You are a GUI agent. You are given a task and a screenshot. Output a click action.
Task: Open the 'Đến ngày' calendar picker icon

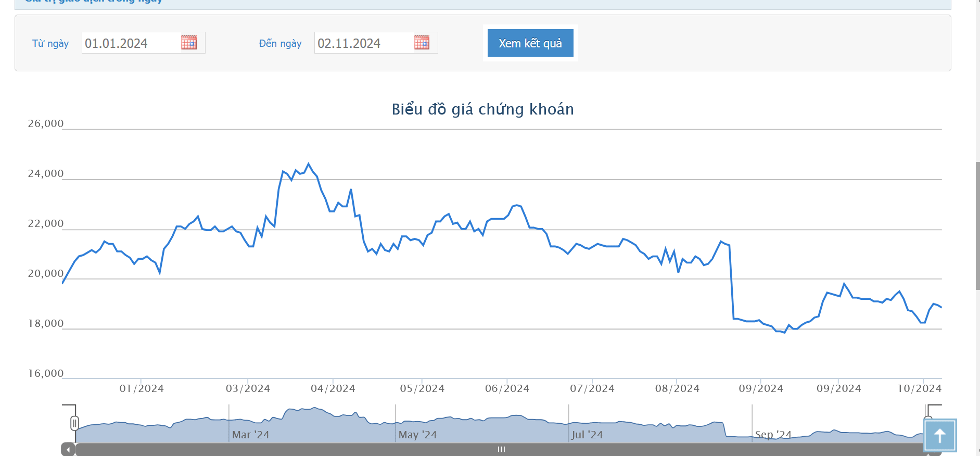(x=422, y=43)
